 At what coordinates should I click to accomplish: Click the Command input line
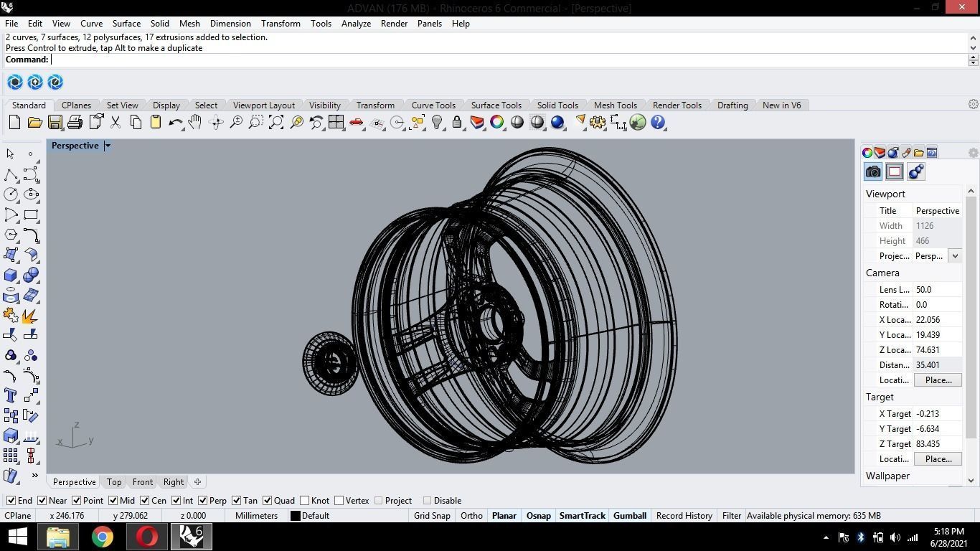click(x=509, y=60)
